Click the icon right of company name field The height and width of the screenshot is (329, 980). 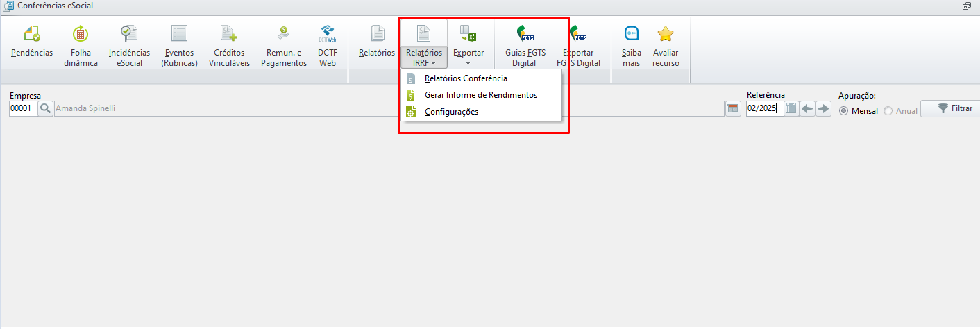[733, 108]
